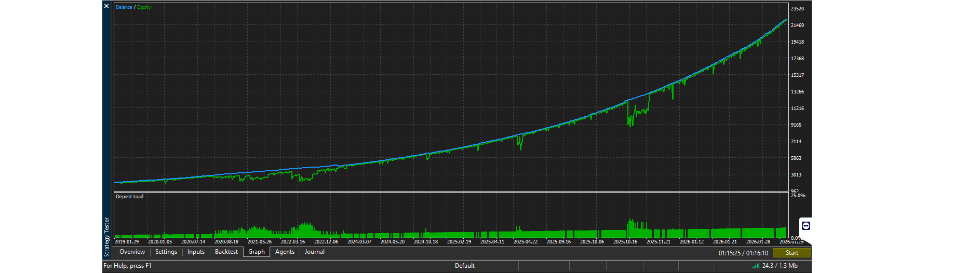Click the 2021.05.26 date label
Image resolution: width=980 pixels, height=273 pixels.
260,242
